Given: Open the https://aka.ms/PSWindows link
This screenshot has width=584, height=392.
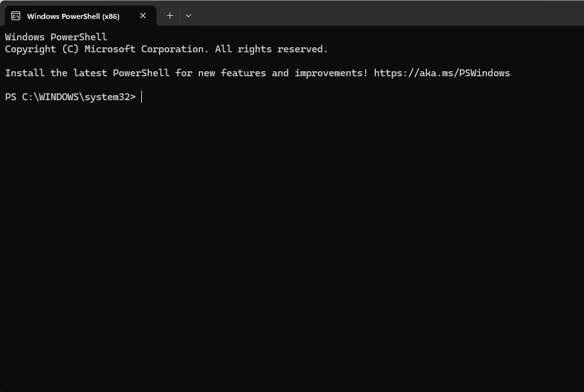Looking at the screenshot, I should [x=441, y=73].
